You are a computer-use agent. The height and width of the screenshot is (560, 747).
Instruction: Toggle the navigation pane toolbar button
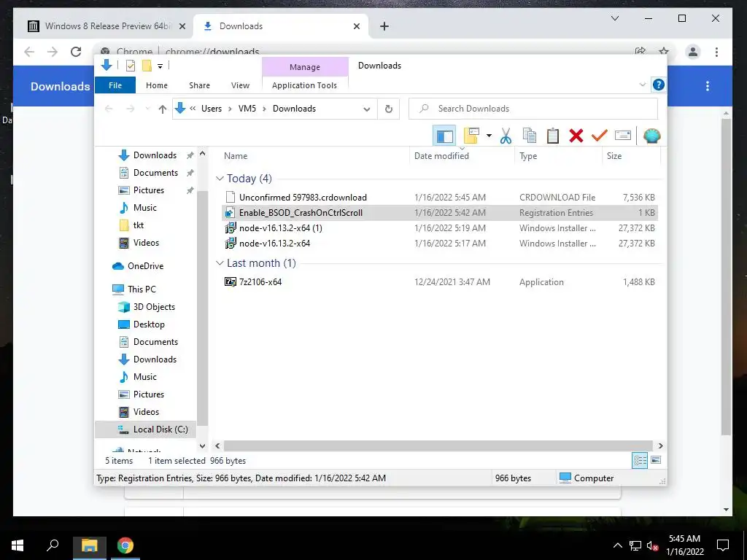(x=444, y=136)
